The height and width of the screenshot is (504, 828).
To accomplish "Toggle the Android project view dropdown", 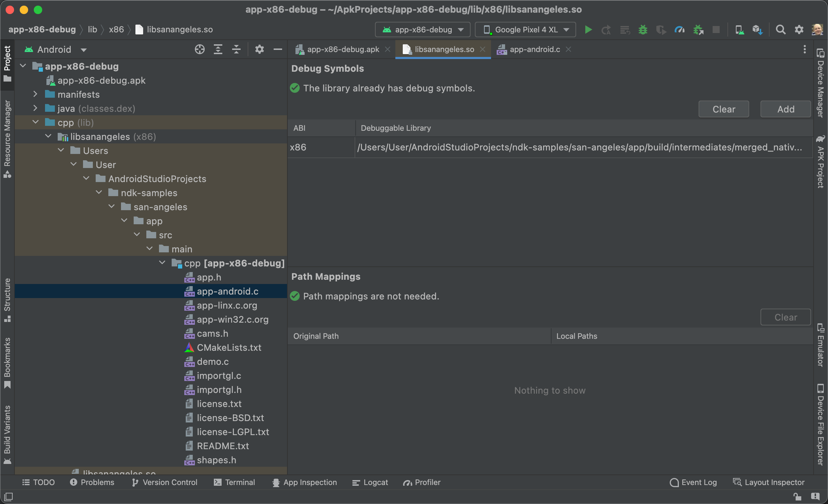I will tap(56, 49).
